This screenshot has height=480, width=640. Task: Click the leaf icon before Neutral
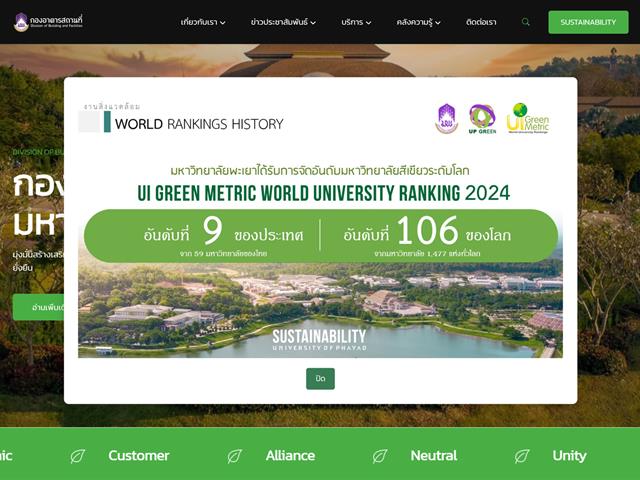pos(380,456)
